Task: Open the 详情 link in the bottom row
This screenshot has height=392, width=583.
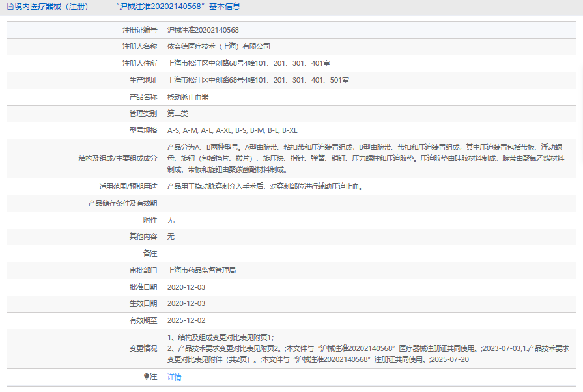Action: coord(174,377)
